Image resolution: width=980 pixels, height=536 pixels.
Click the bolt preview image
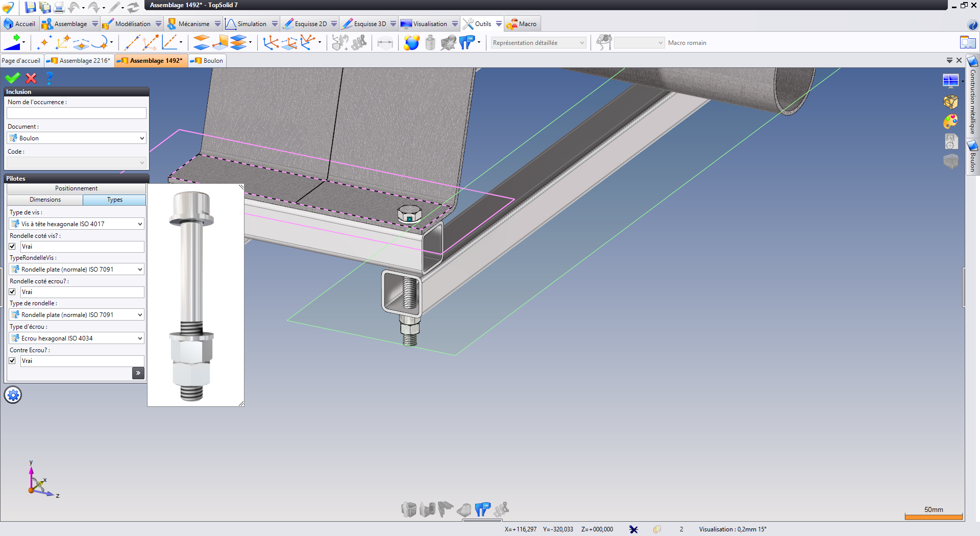[195, 295]
